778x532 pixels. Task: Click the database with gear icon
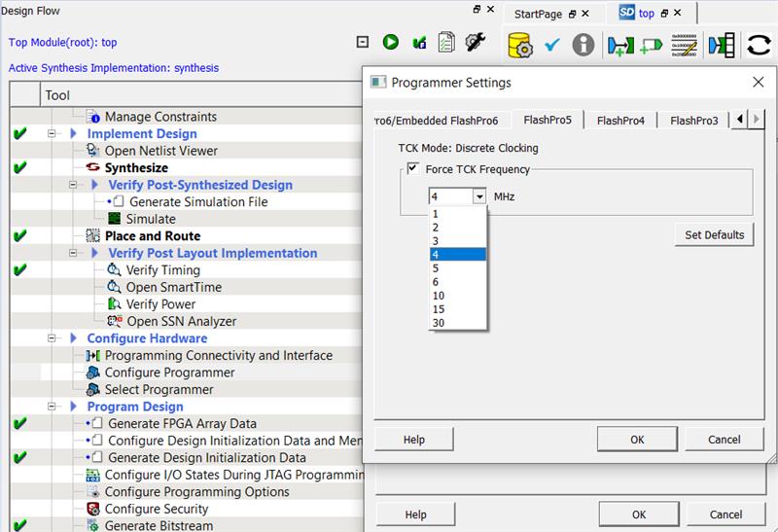[520, 45]
